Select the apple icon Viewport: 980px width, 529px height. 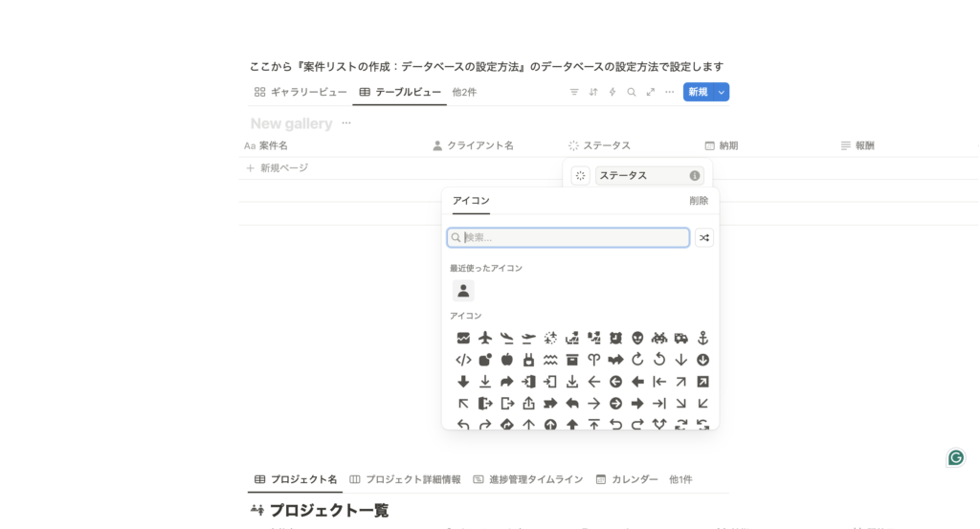click(x=507, y=360)
